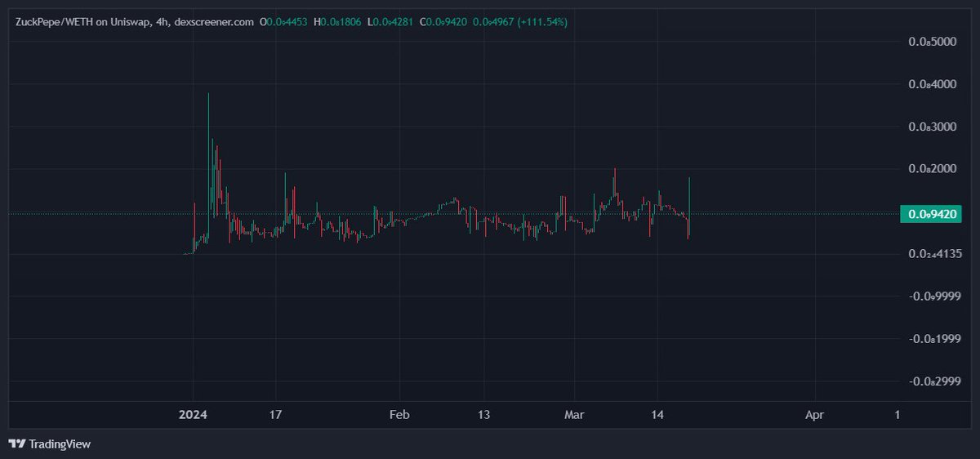Click the Mar date axis label
The image size is (980, 459).
(x=576, y=414)
